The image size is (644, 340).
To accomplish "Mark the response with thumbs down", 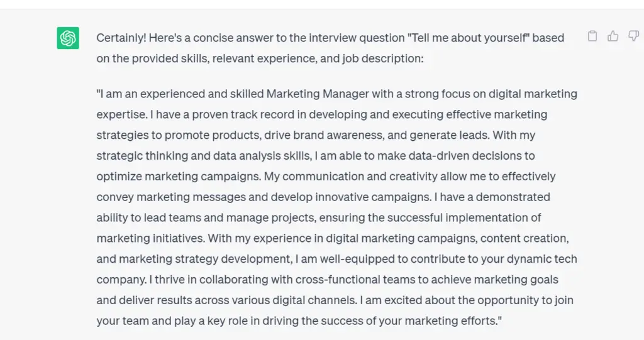I will 634,36.
